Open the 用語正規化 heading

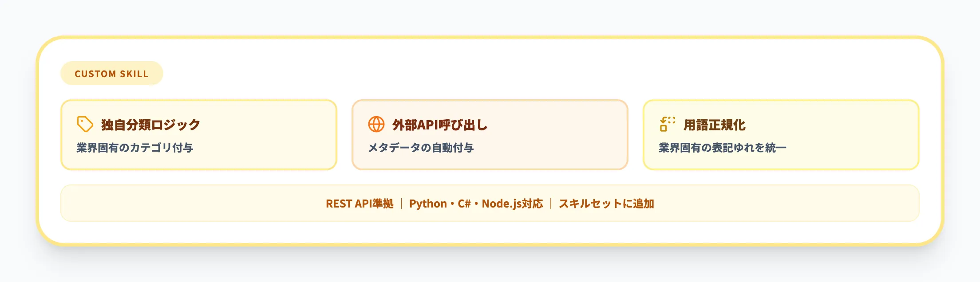click(714, 125)
